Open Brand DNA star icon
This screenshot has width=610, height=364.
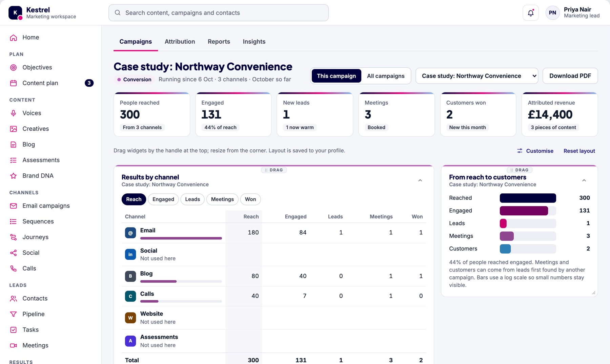point(14,176)
